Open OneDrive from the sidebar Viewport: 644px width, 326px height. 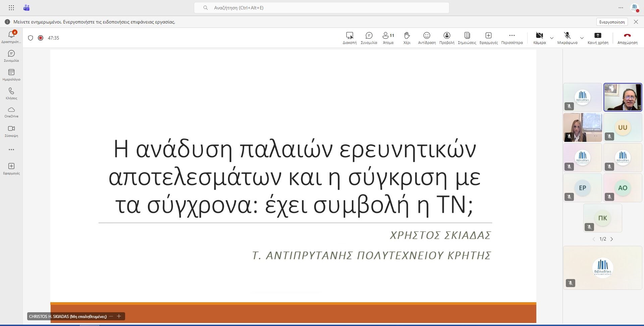coord(11,112)
